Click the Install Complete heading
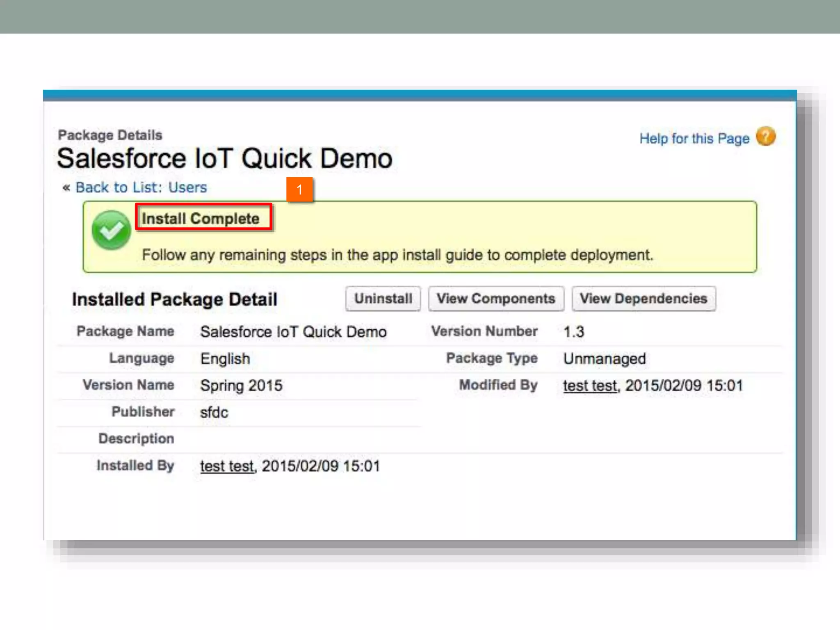Viewport: 840px width, 630px height. tap(201, 219)
